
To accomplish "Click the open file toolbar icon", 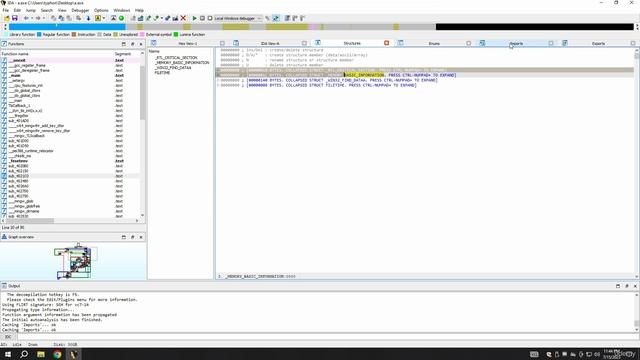I will (7, 18).
